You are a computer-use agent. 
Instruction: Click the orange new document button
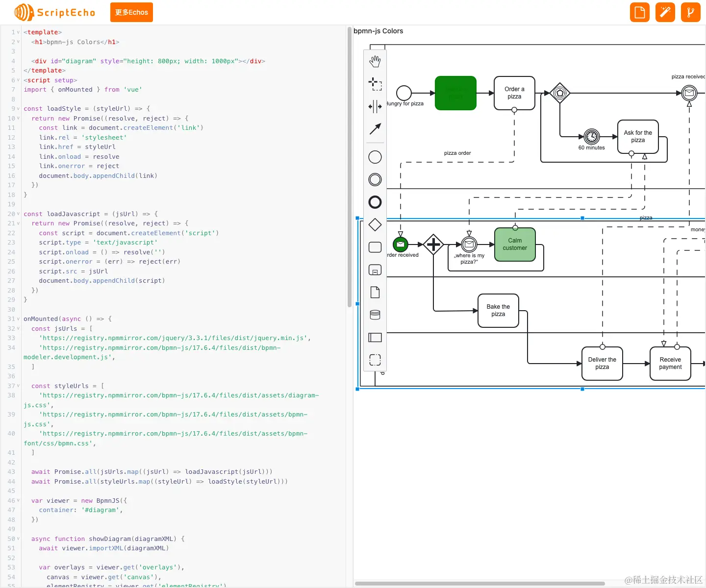tap(640, 12)
